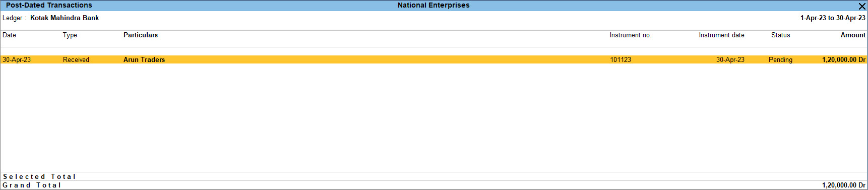Click the 30-Apr-23 date cell
This screenshot has height=190, width=868.
(17, 59)
